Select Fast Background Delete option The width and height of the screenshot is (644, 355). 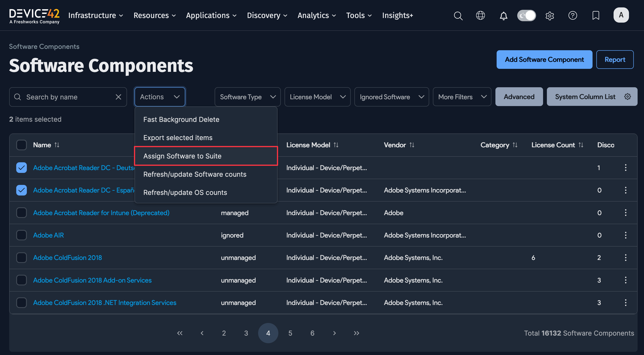tap(181, 119)
